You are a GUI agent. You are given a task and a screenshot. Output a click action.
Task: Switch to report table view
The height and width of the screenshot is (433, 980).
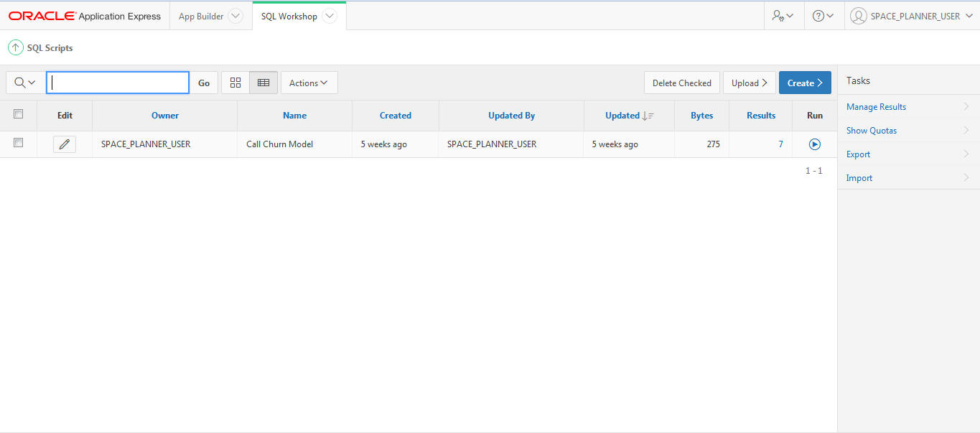(x=263, y=83)
